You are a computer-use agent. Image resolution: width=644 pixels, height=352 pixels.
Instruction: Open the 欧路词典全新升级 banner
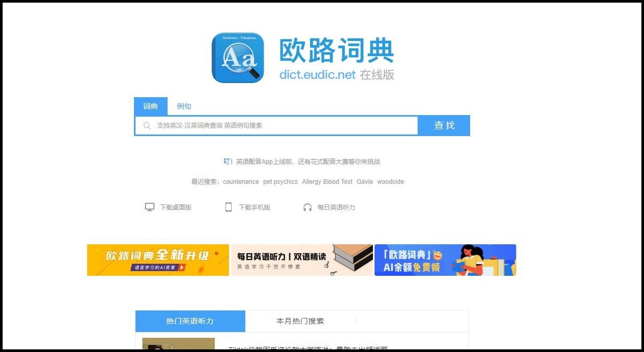coord(158,260)
